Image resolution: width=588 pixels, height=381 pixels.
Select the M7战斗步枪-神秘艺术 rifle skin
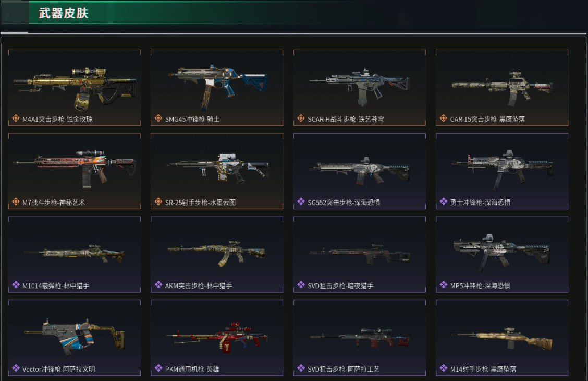[x=74, y=171]
